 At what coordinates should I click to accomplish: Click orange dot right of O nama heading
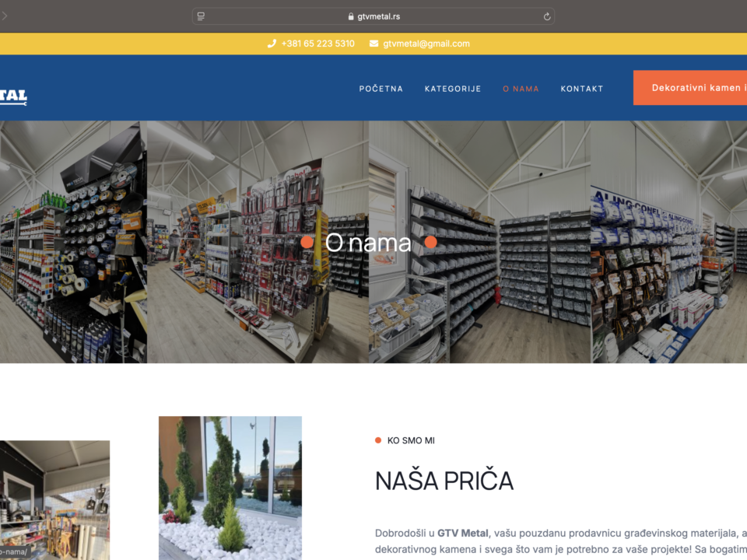point(430,243)
